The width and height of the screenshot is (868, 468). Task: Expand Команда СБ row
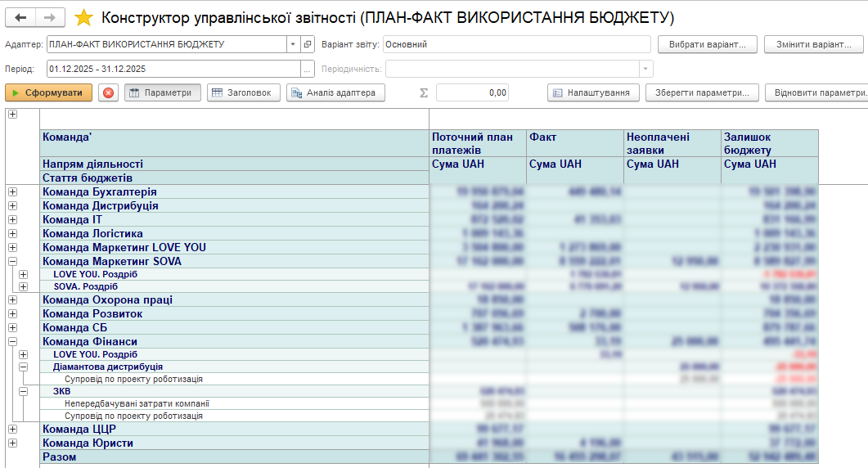[13, 328]
